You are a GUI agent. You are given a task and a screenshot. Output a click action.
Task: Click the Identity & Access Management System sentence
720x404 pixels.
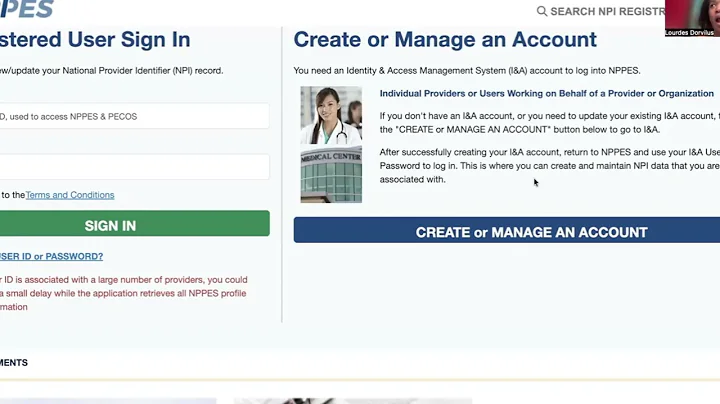pyautogui.click(x=467, y=71)
